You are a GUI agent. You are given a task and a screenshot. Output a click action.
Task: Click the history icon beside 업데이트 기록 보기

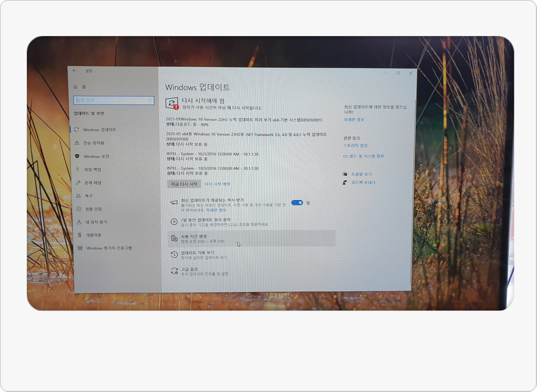tap(174, 254)
